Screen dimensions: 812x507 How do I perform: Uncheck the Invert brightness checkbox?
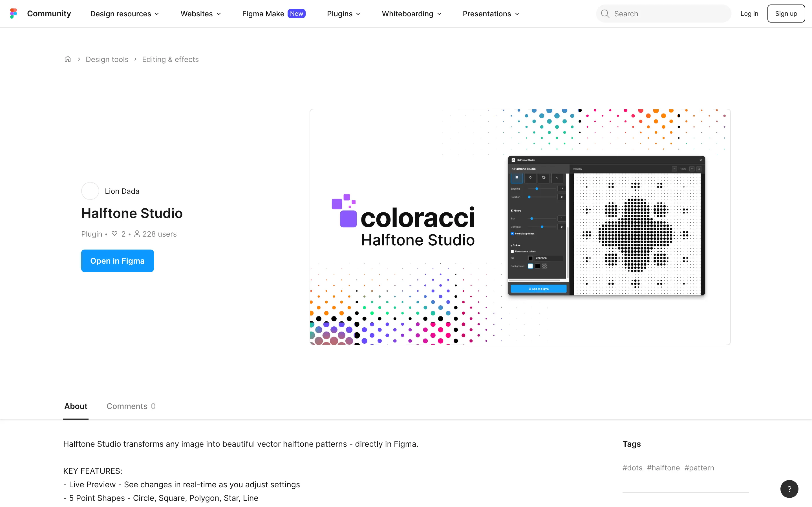coord(512,234)
